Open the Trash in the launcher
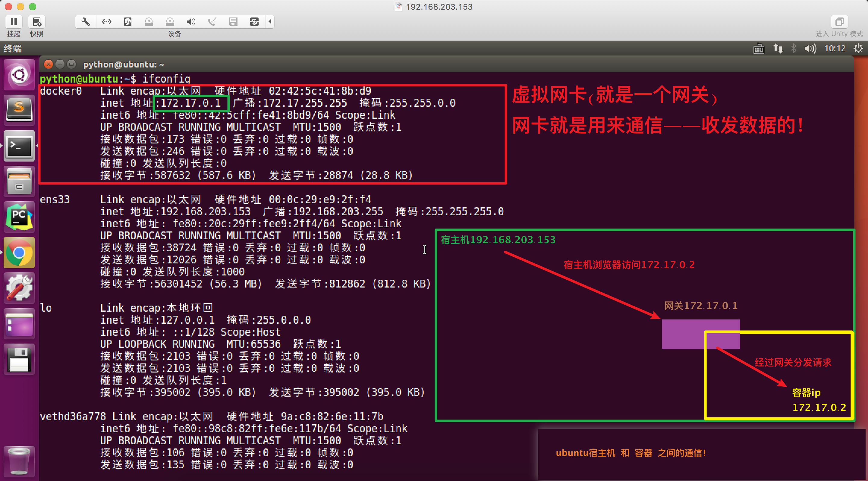The width and height of the screenshot is (868, 481). (19, 461)
